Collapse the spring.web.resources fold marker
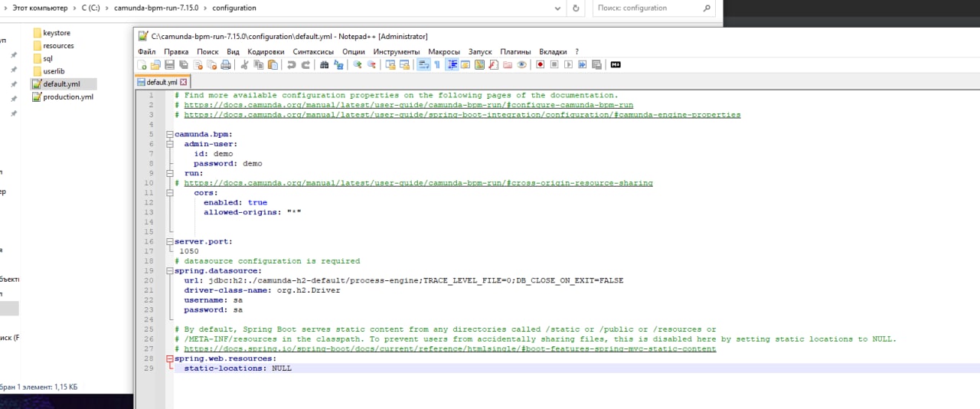The width and height of the screenshot is (980, 409). 169,358
